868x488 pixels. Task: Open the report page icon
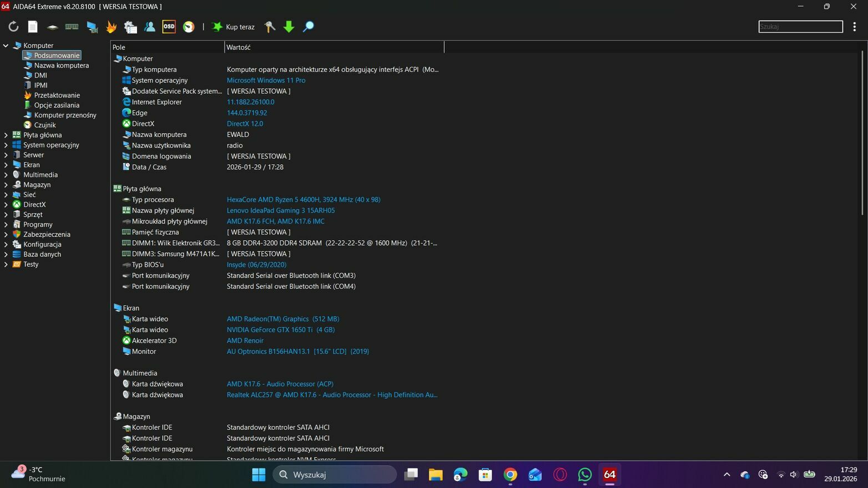[x=33, y=27]
